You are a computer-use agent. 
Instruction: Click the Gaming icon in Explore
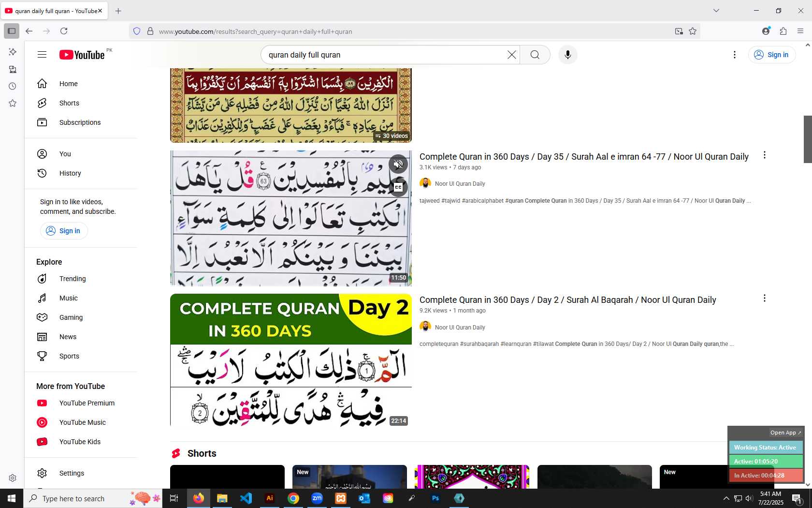[42, 317]
